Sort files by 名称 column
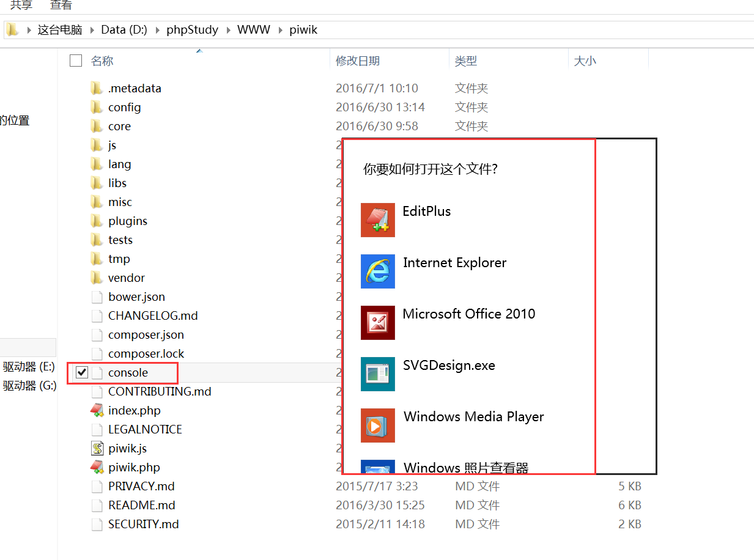 [102, 61]
